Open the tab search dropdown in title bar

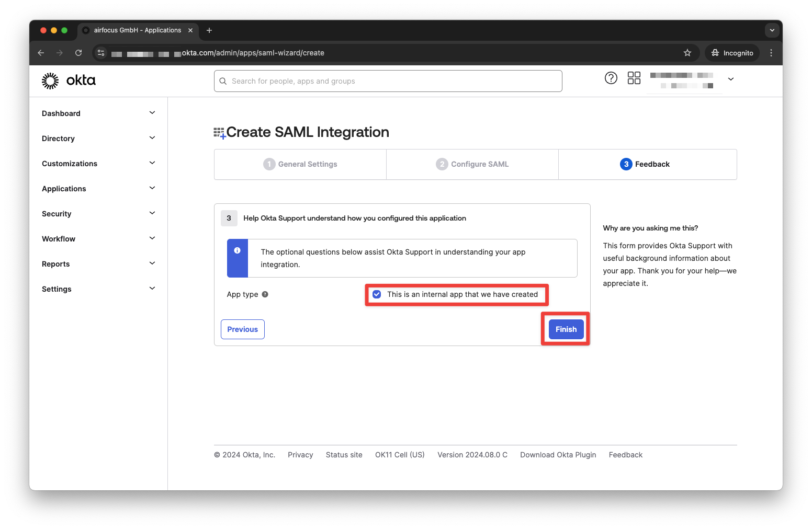pos(772,30)
